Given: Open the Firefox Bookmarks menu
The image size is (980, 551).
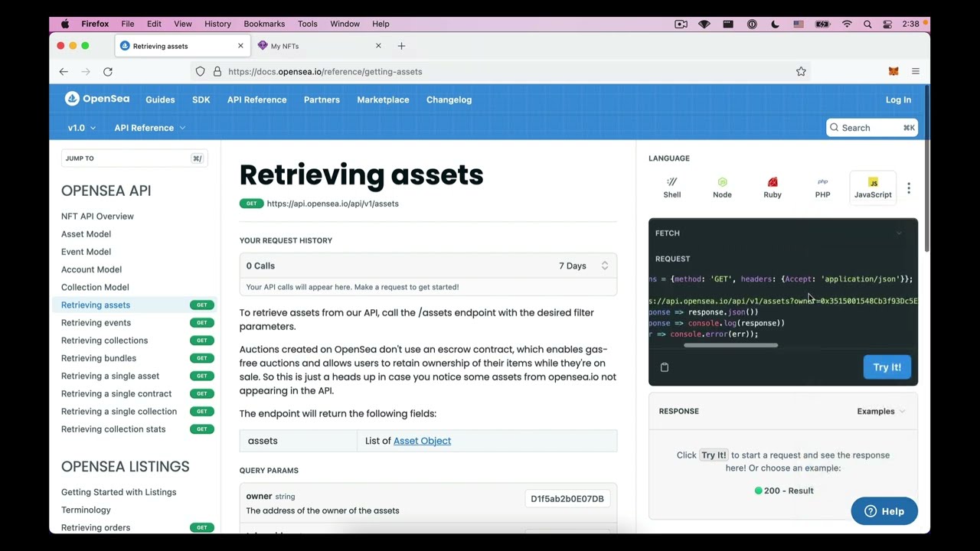Looking at the screenshot, I should tap(264, 24).
